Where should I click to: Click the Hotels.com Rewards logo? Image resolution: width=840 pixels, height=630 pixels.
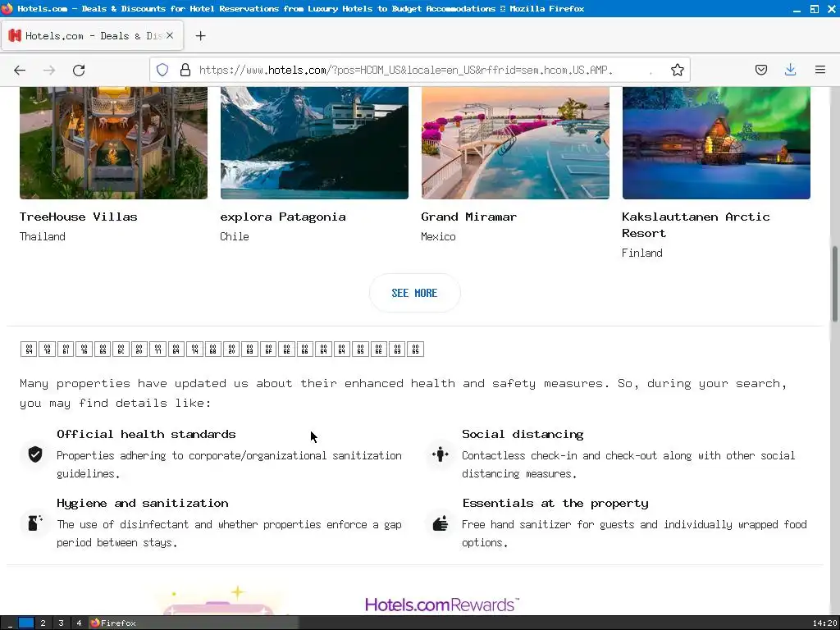[x=442, y=605]
